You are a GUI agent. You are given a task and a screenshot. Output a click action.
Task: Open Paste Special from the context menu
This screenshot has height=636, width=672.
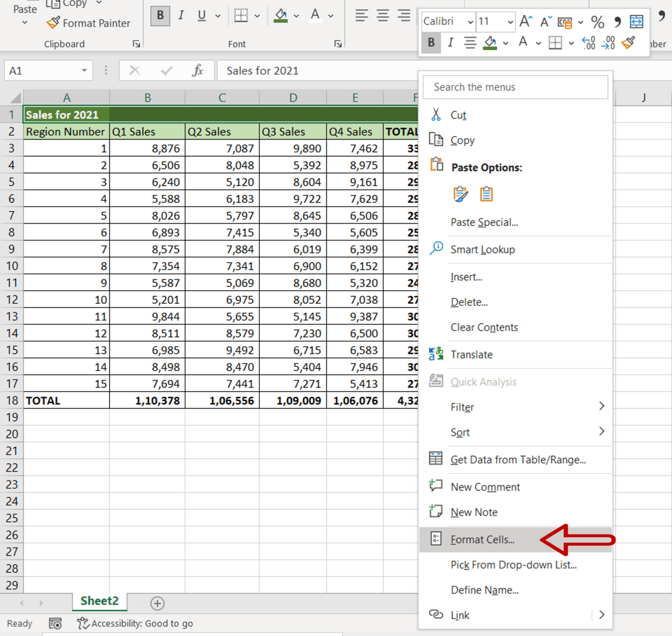484,222
